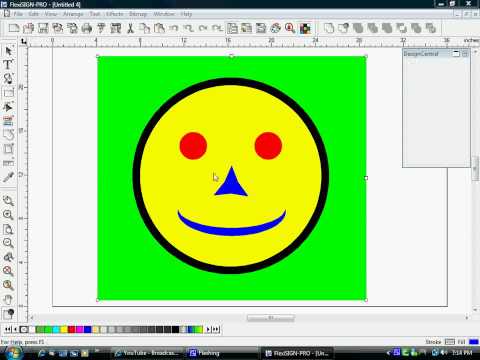Click the Zoom In magnifier tool
This screenshot has height=360, width=480.
click(8, 215)
